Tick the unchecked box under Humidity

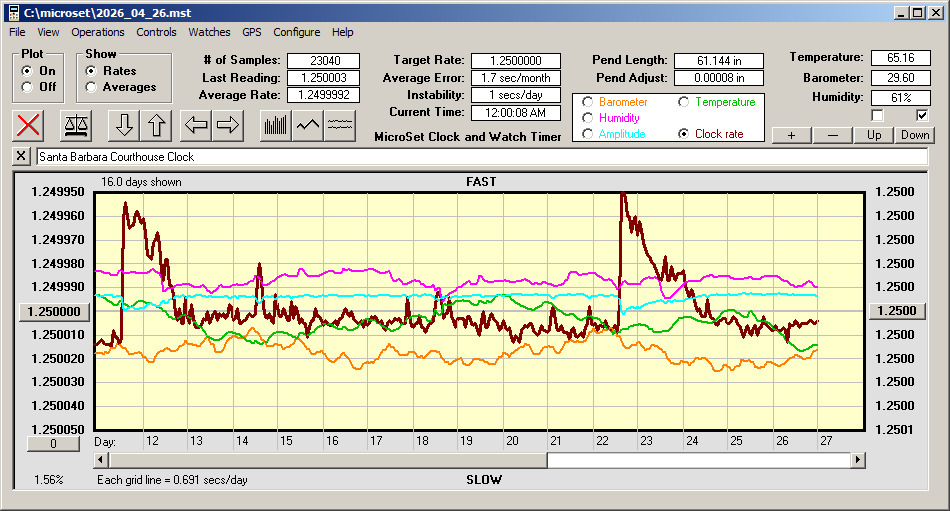tap(878, 116)
